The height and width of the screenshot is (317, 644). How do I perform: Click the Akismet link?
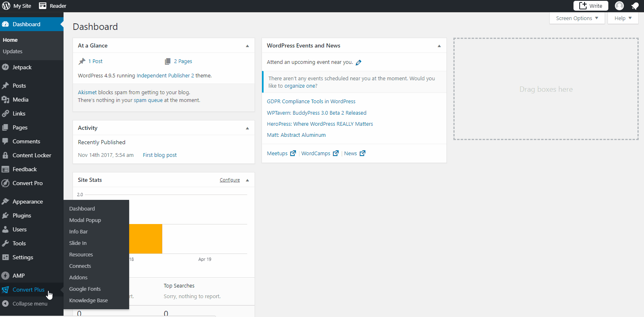point(87,92)
